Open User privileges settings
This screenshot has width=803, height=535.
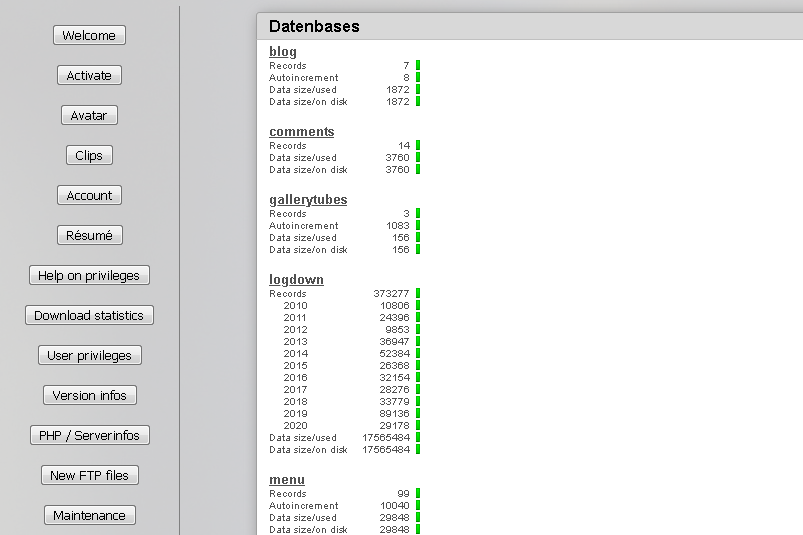(x=89, y=355)
